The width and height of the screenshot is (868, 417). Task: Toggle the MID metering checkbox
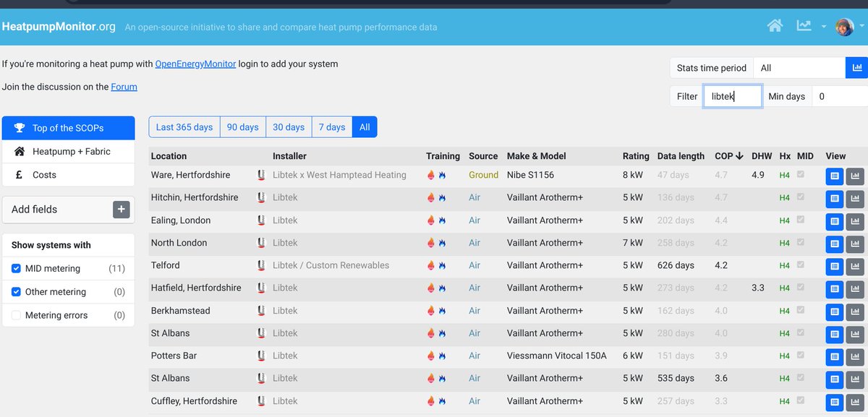tap(17, 269)
